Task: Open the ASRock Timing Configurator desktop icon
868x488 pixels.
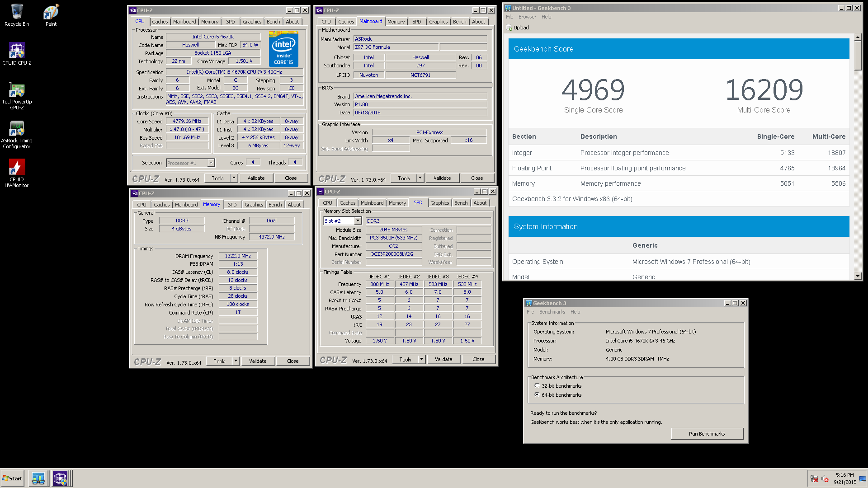Action: [17, 134]
